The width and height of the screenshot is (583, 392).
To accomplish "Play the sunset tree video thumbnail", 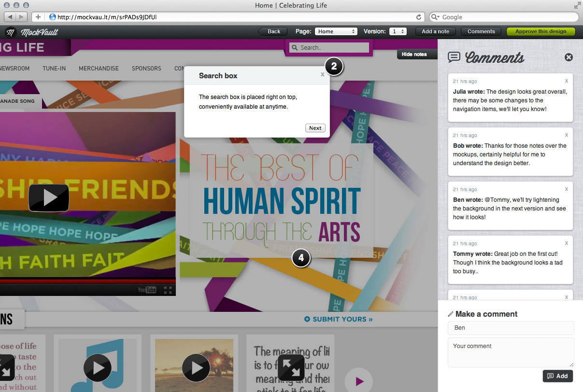I will point(196,368).
